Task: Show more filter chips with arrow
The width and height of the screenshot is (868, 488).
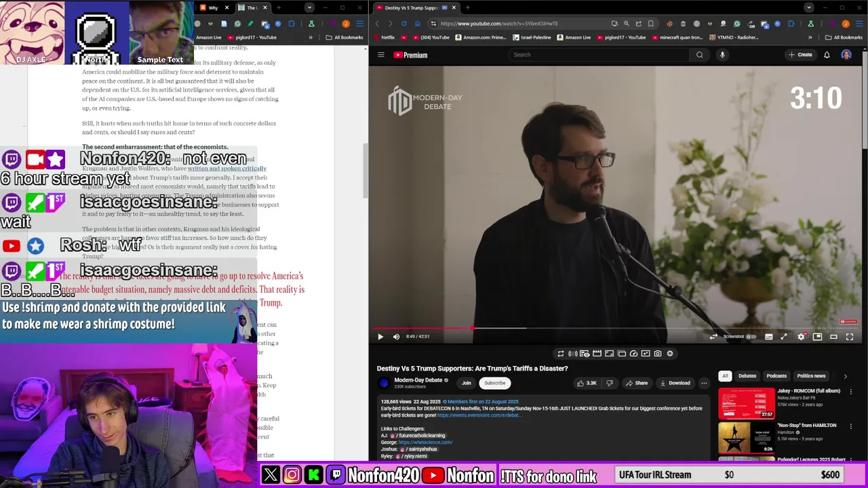Action: [845, 376]
